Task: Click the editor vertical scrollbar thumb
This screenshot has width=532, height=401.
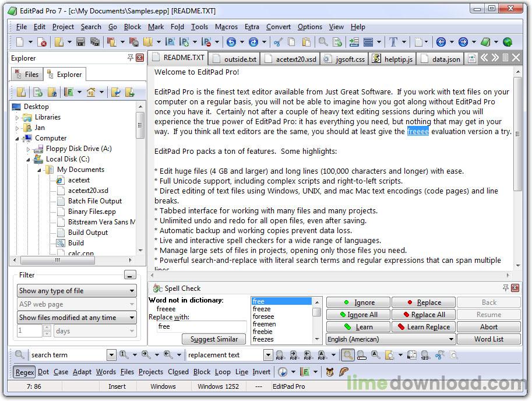Action: pos(517,134)
